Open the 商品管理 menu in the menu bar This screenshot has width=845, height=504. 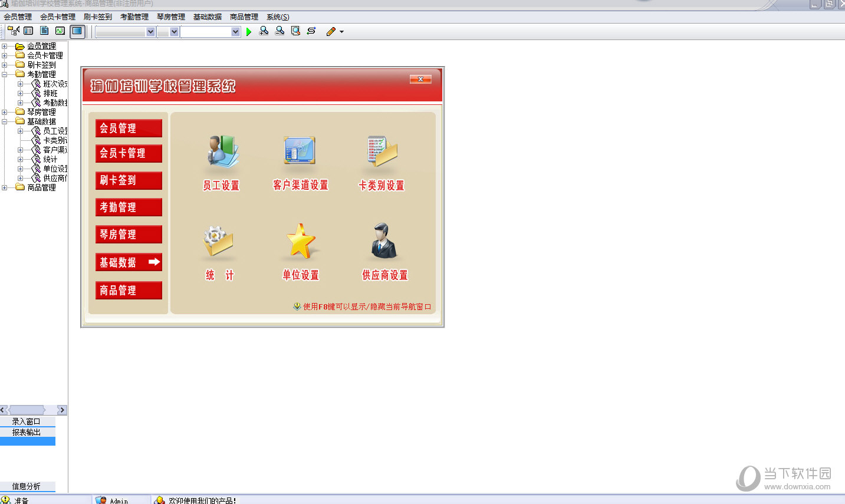(x=244, y=17)
